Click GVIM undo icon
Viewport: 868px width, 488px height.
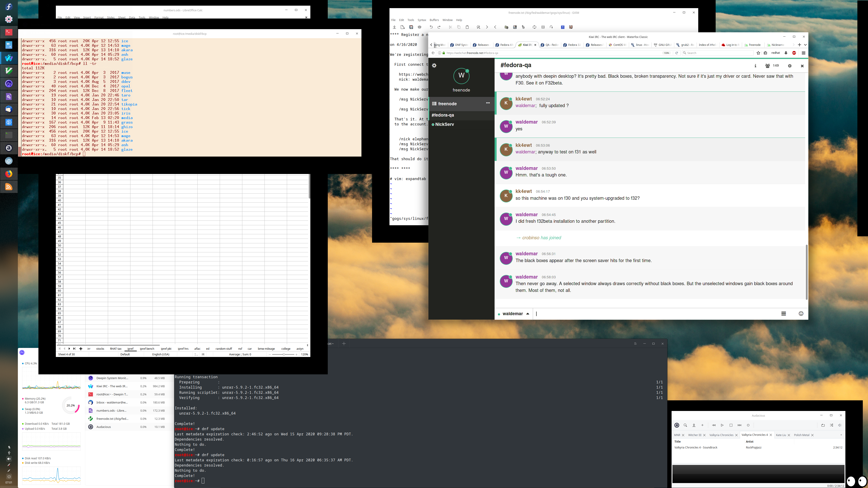coord(431,27)
